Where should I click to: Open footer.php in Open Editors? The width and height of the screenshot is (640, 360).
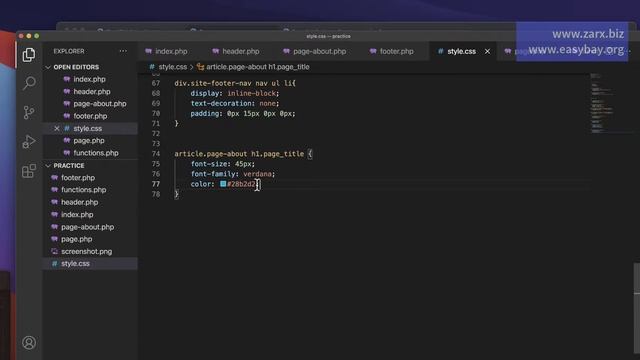[x=90, y=116]
